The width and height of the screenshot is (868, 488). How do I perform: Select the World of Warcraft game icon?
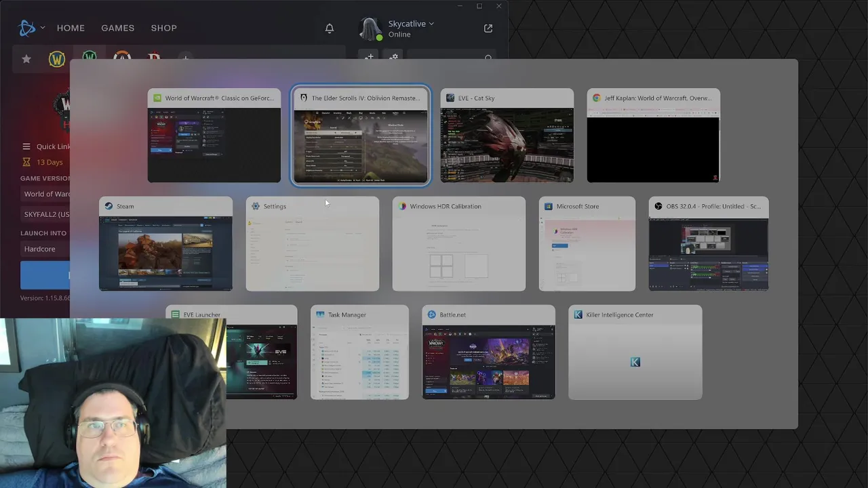57,59
